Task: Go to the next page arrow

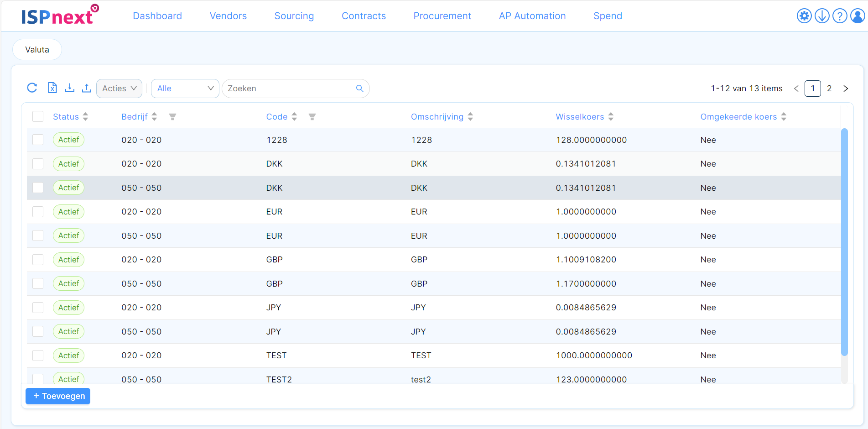Action: pyautogui.click(x=846, y=89)
